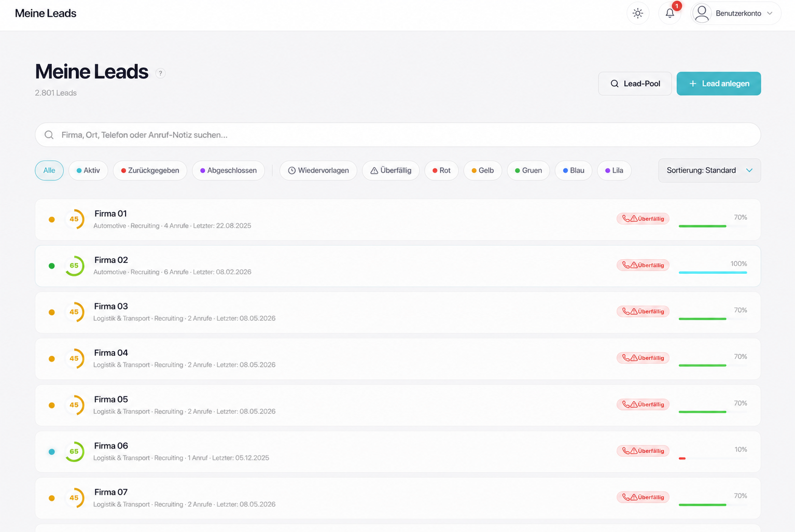
Task: Click score ring 45 of Firma 04
Action: (x=74, y=358)
